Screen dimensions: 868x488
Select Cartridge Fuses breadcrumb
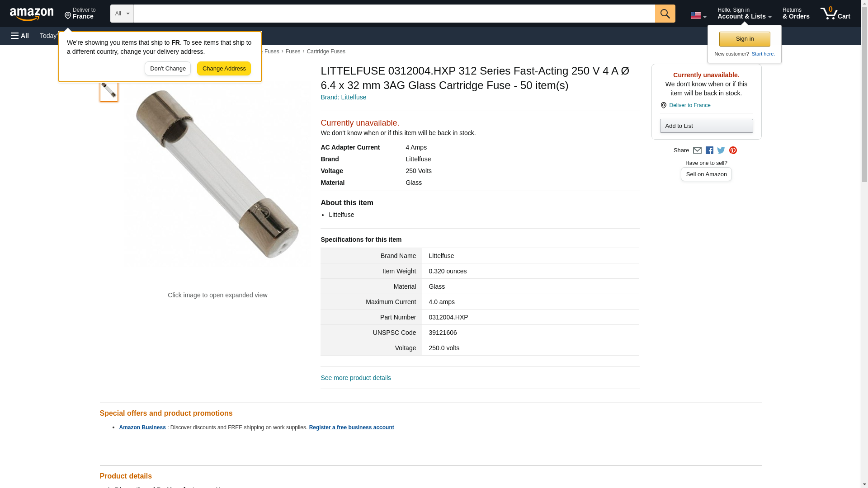(x=325, y=52)
